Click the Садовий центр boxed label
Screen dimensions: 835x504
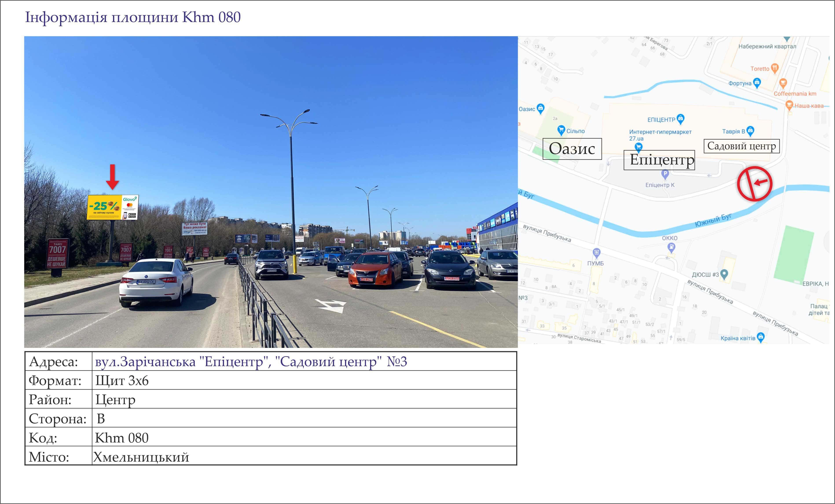coord(742,146)
